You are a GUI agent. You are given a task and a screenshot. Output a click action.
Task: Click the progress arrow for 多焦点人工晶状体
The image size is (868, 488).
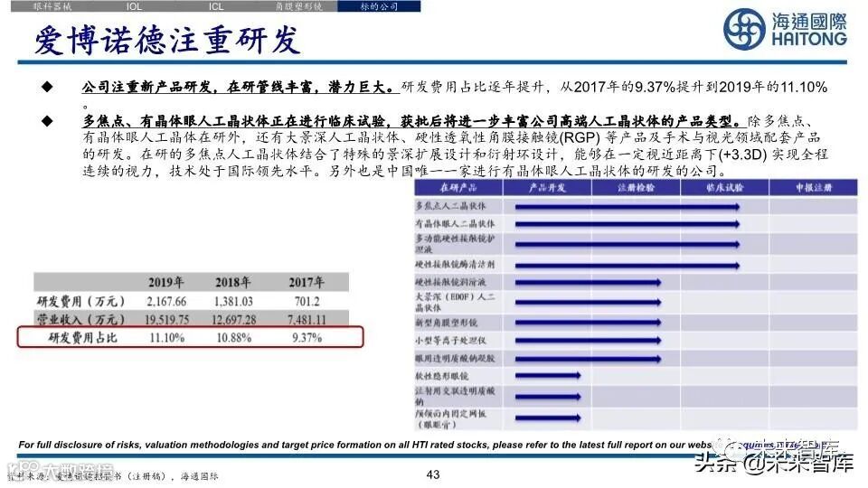tap(627, 207)
